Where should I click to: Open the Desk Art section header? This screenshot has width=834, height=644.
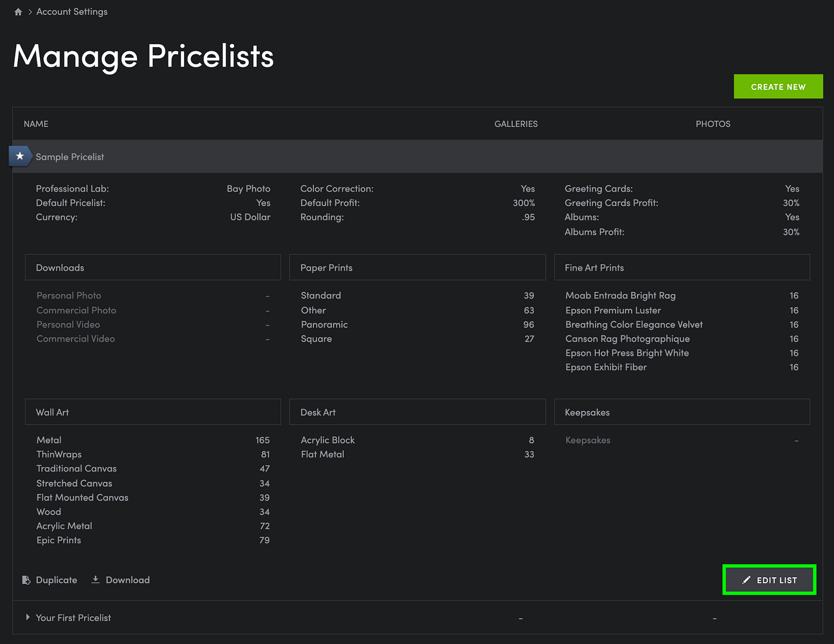coord(417,412)
